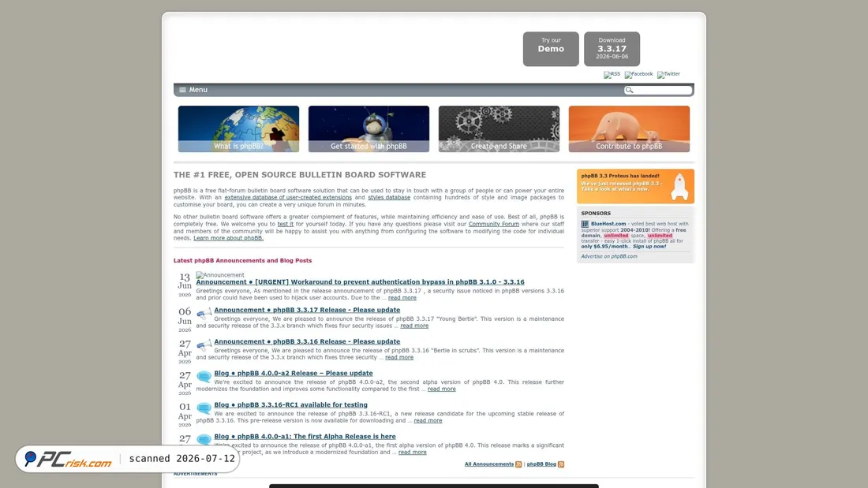868x488 pixels.
Task: Open the hamburger Menu in navigation bar
Action: [193, 90]
